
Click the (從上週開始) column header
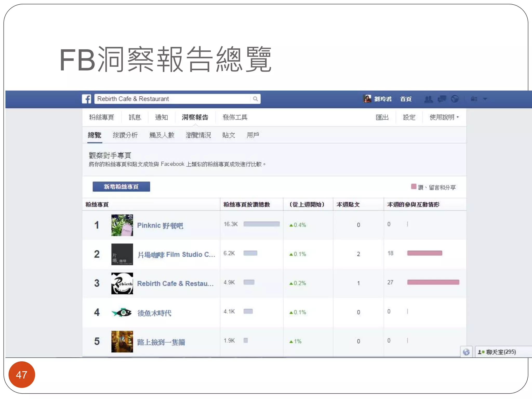[307, 204]
